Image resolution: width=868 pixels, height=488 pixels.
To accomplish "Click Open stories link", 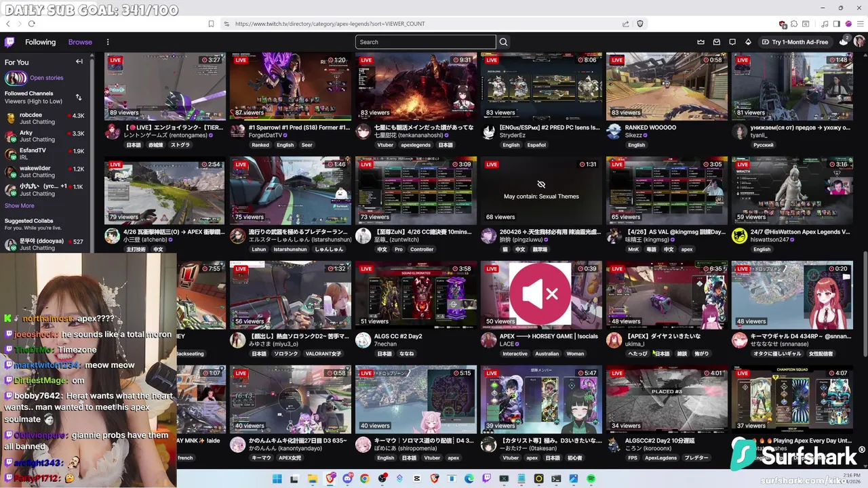I will tap(46, 78).
